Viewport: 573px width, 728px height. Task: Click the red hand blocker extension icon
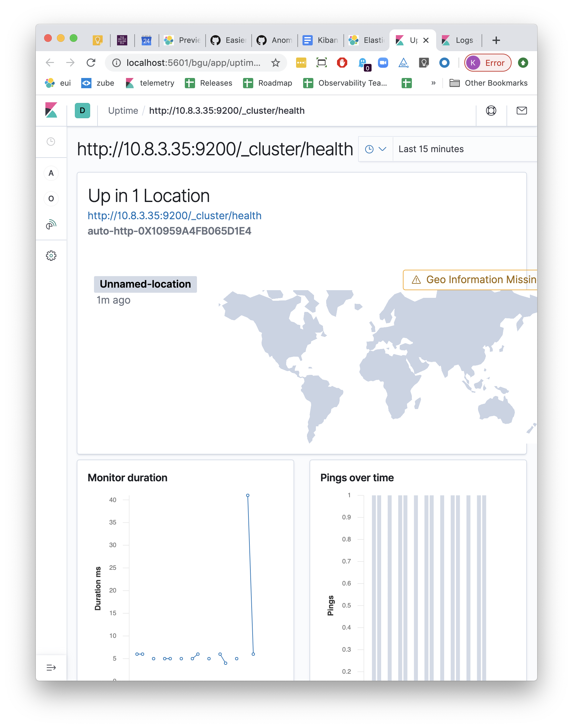click(x=342, y=63)
